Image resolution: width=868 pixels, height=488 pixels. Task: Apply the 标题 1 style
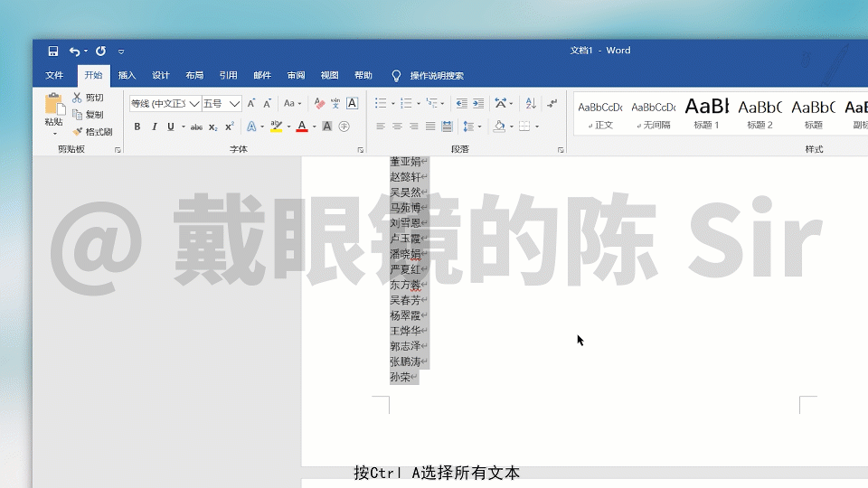(x=706, y=114)
